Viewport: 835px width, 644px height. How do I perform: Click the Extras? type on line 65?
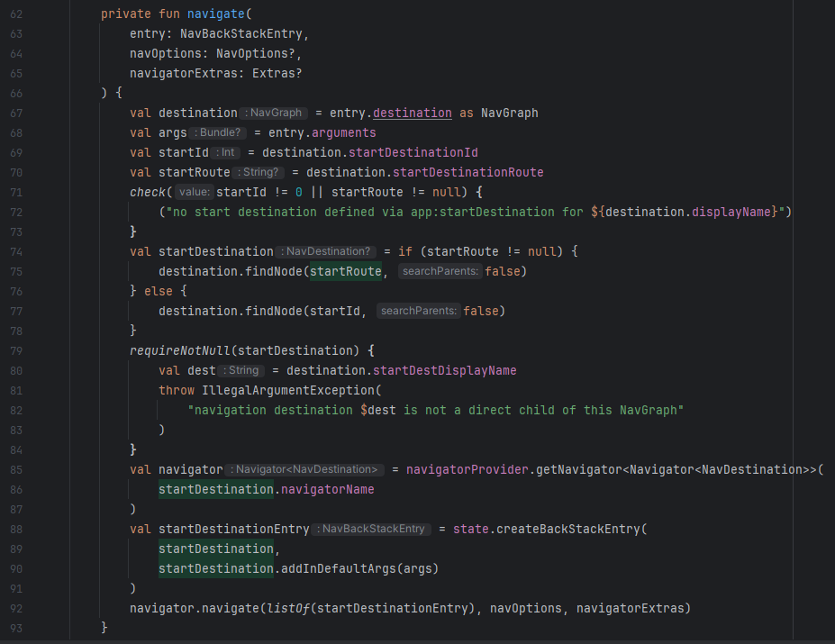[277, 73]
